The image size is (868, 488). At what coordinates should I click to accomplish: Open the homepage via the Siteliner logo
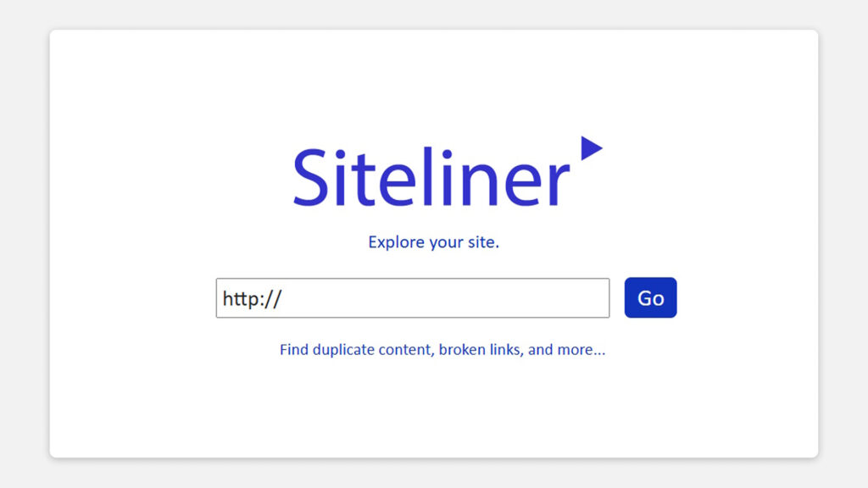tap(431, 178)
